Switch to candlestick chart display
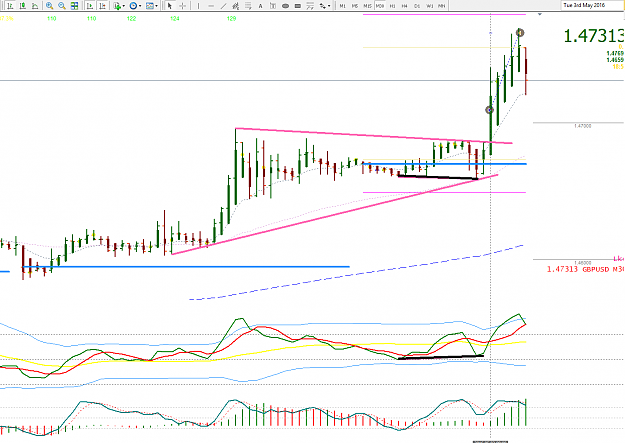The height and width of the screenshot is (443, 625). 23,6
